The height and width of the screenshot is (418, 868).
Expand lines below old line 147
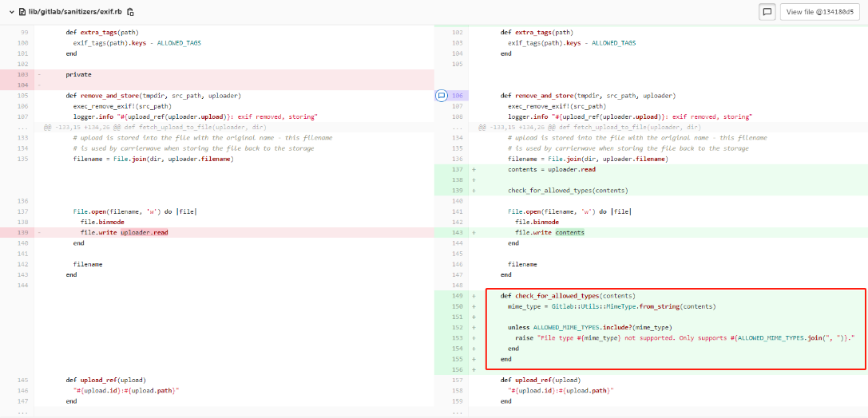tap(22, 412)
